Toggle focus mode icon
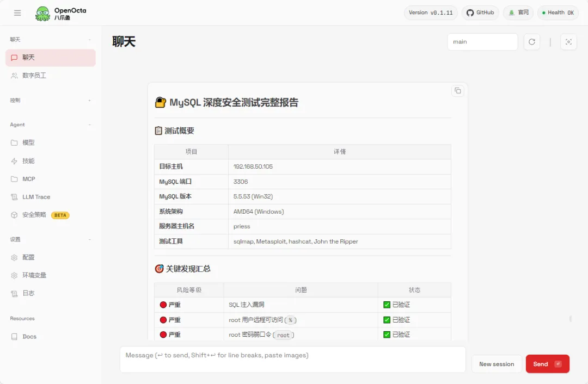Viewport: 588px width, 384px height. click(x=568, y=42)
